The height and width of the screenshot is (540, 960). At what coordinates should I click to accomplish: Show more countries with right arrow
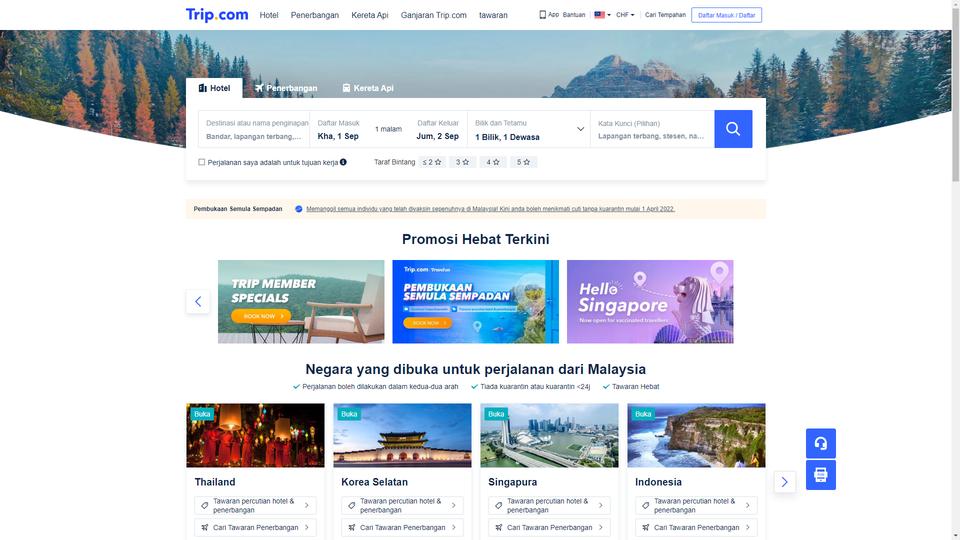(x=784, y=482)
